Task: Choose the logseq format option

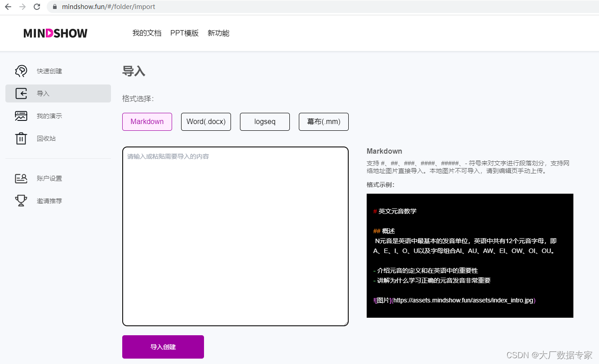Action: (265, 122)
